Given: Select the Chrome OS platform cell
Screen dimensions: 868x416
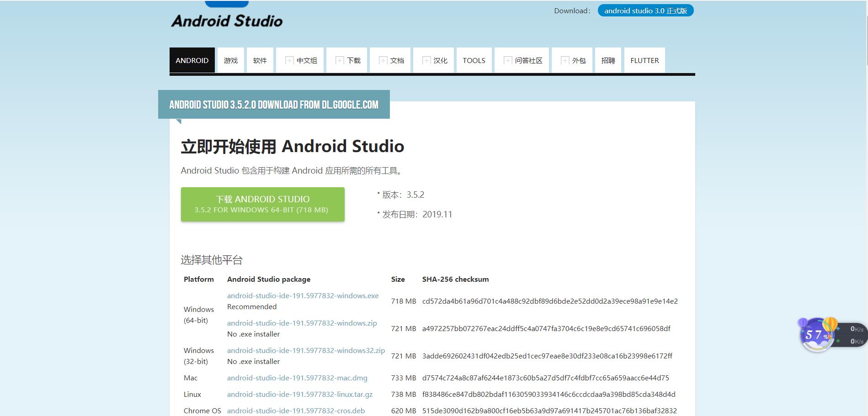Looking at the screenshot, I should (202, 411).
